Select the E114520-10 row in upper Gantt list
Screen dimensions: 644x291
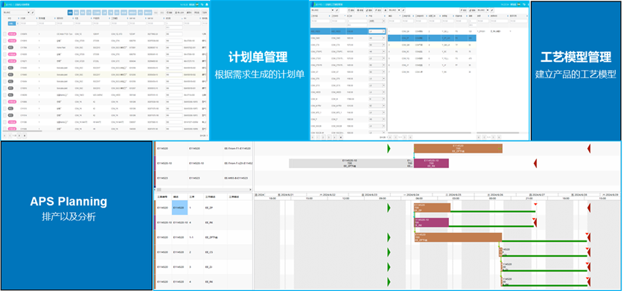(203, 163)
